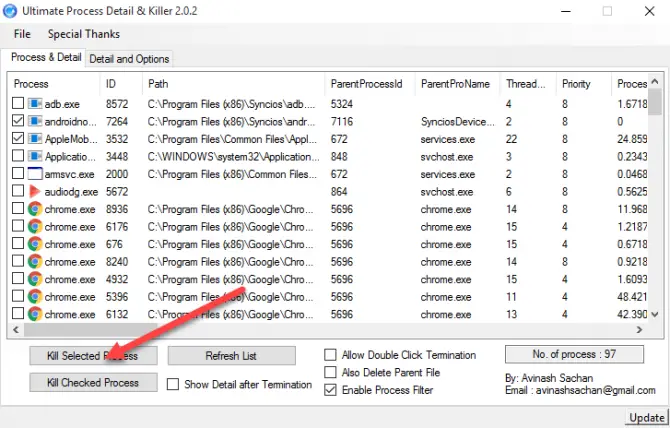
Task: Click process ID 3532 cell
Action: [117, 139]
